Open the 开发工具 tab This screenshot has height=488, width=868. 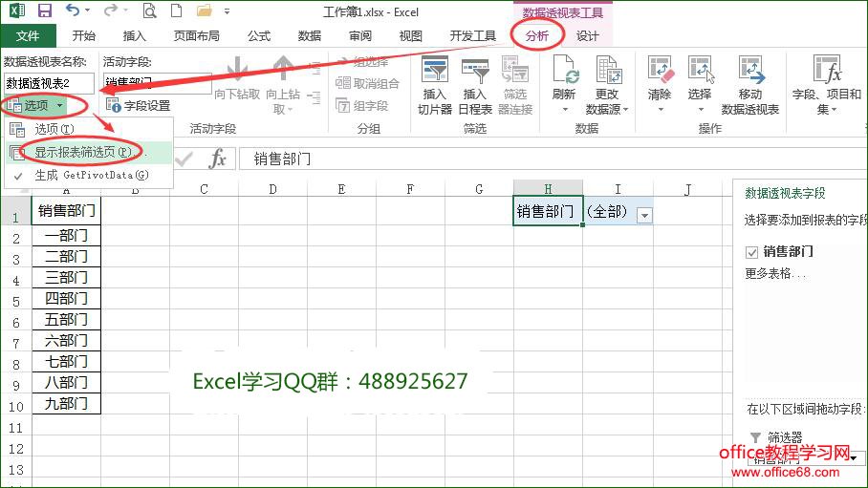[473, 36]
